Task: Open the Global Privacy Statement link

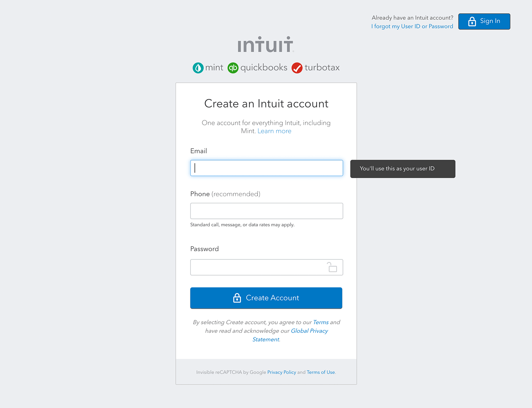Action: (309, 331)
